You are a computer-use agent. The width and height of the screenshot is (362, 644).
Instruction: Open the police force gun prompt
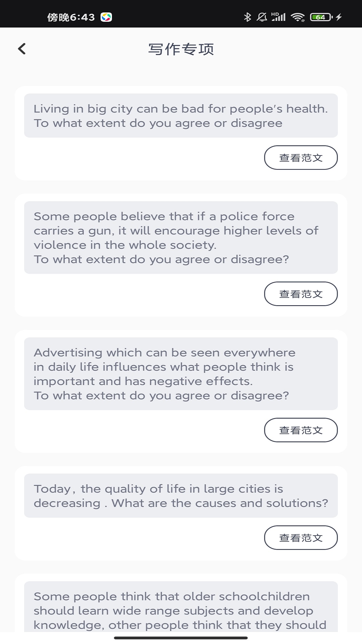(181, 237)
